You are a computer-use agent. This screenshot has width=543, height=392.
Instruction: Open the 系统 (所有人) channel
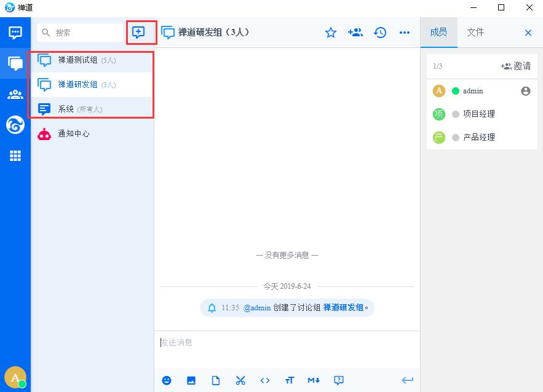tap(92, 109)
